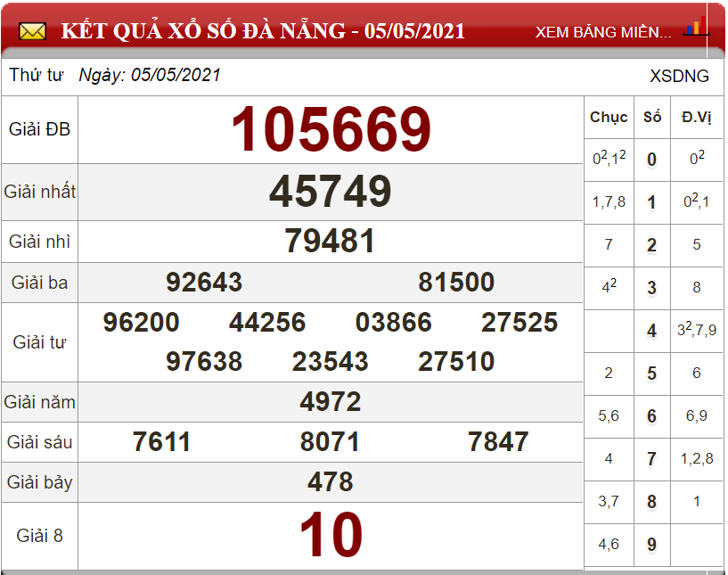The width and height of the screenshot is (728, 575).
Task: Click the Chục column header
Action: (x=609, y=117)
